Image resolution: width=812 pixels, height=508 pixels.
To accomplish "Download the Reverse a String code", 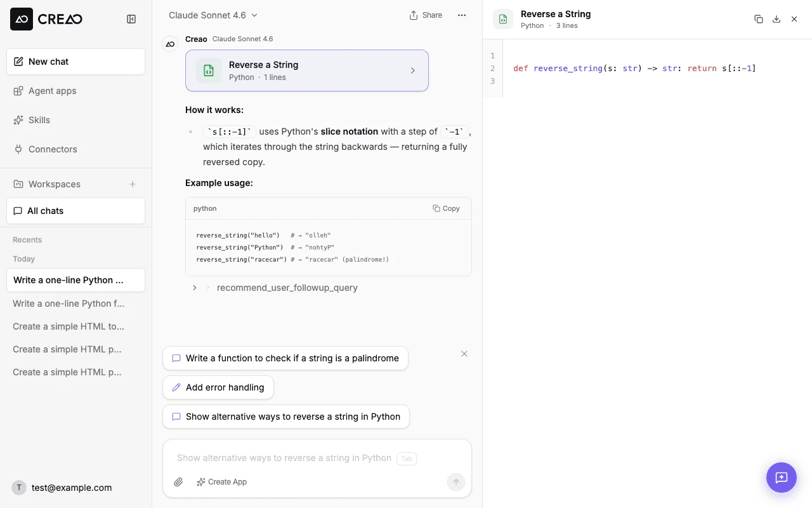I will tap(776, 19).
